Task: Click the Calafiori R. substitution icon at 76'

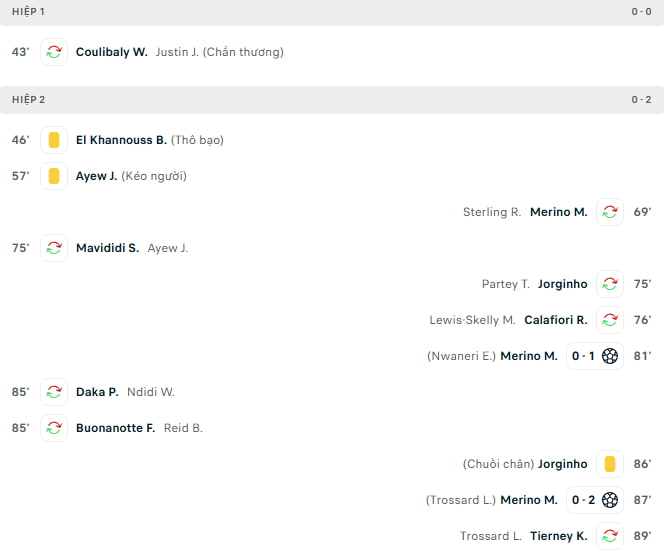Action: coord(610,320)
